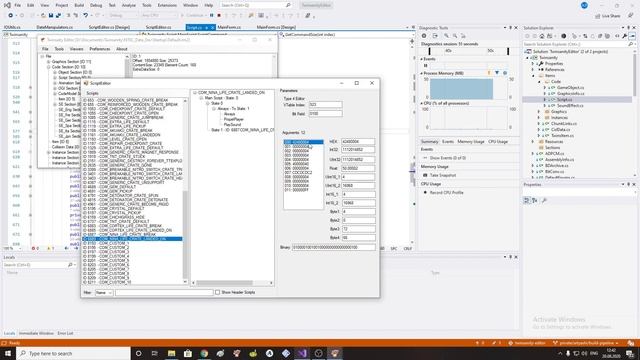Zoom out on the diagnostics timeline
The height and width of the screenshot is (360, 640).
[455, 36]
